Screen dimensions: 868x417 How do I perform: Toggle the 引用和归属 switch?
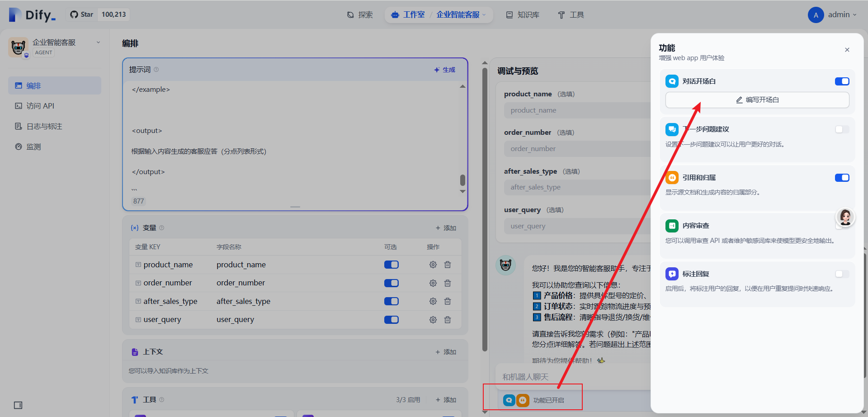pyautogui.click(x=842, y=178)
